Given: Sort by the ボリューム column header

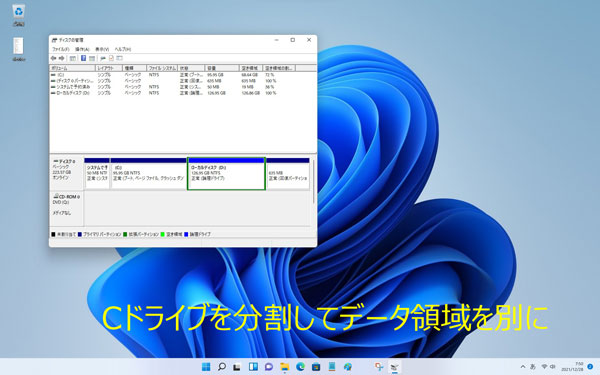Looking at the screenshot, I should point(72,68).
